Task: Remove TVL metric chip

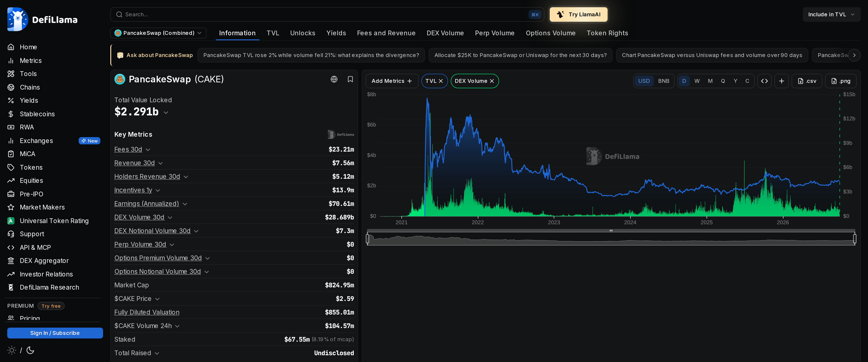Action: click(441, 81)
